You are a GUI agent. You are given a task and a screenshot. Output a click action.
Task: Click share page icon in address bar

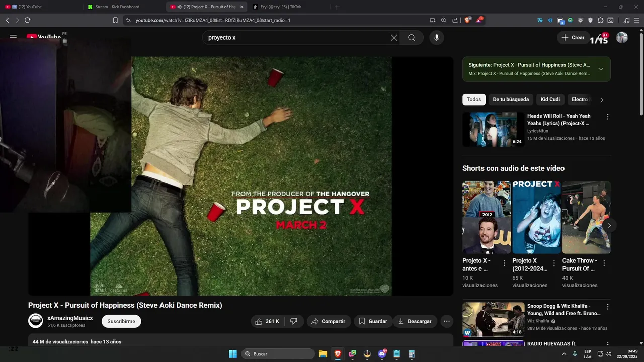455,20
